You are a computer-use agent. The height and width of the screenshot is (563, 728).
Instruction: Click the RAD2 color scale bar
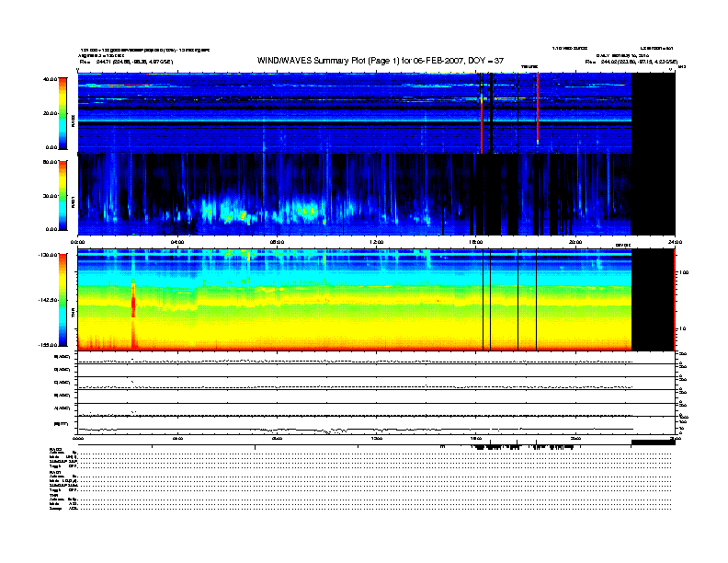point(63,112)
